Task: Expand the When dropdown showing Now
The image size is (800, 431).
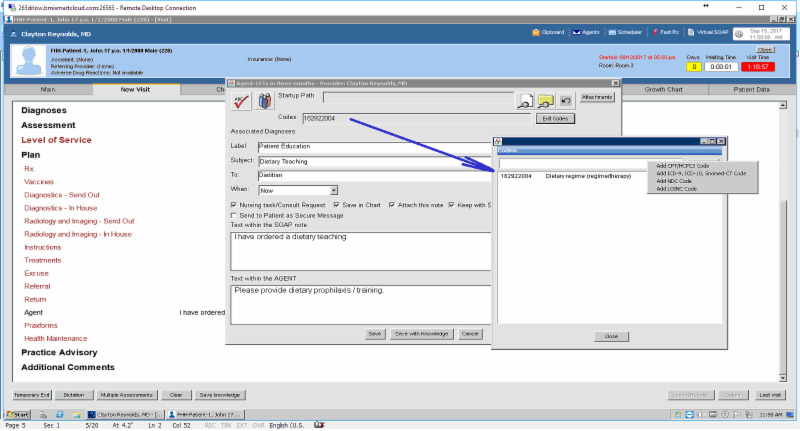Action: point(333,189)
